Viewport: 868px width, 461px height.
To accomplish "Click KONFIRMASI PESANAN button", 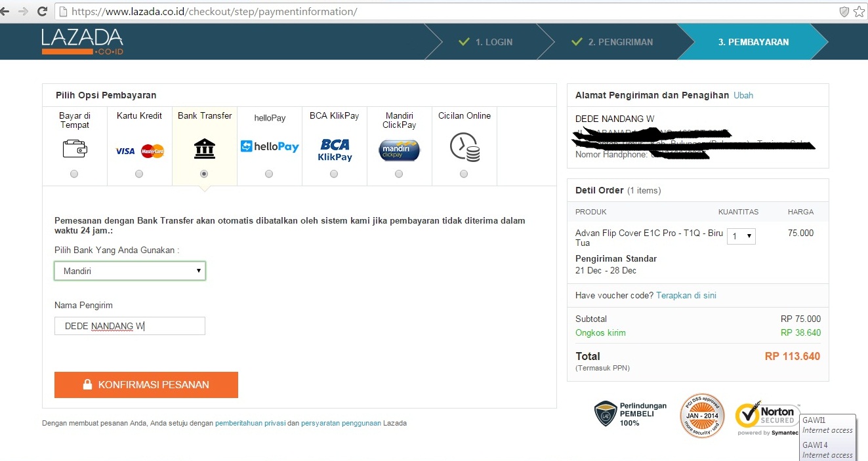I will point(146,385).
